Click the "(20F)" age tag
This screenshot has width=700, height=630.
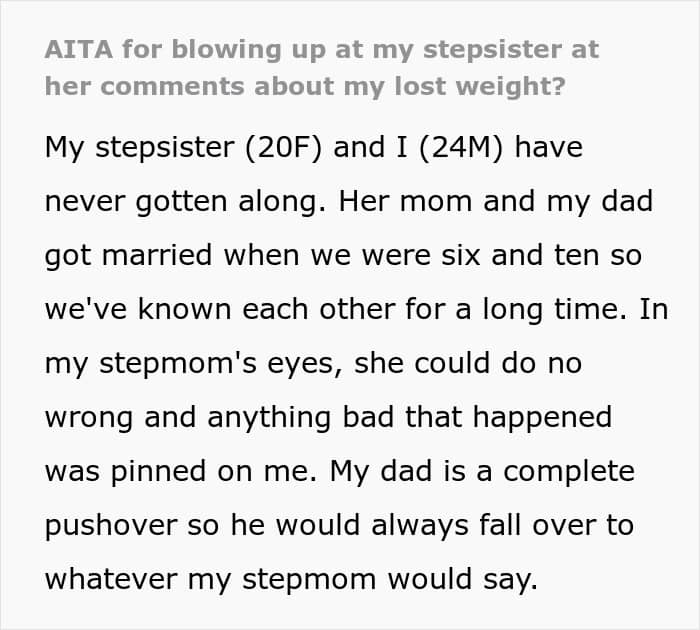(x=262, y=150)
